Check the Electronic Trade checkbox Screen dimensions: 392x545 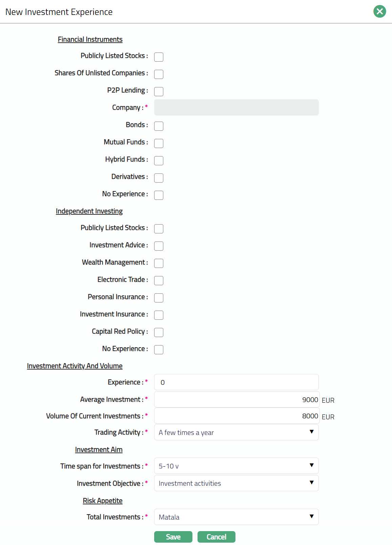point(159,280)
